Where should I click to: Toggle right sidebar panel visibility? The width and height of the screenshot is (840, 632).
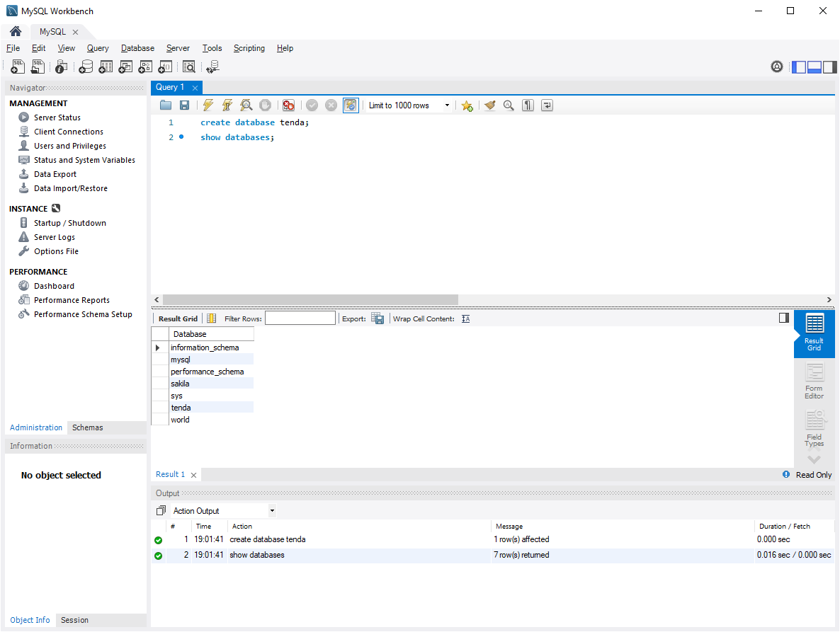pyautogui.click(x=830, y=67)
